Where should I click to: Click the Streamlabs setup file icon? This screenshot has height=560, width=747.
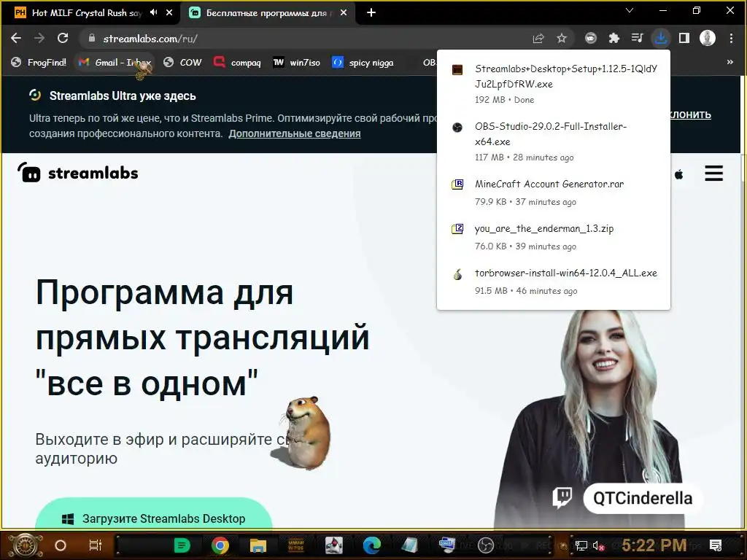457,69
